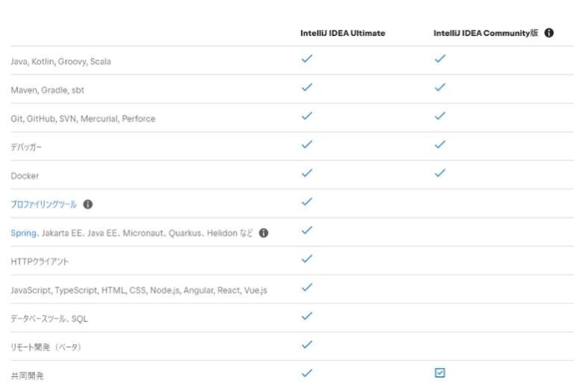Click boxed checkmark in 共同開発 Community column

439,373
